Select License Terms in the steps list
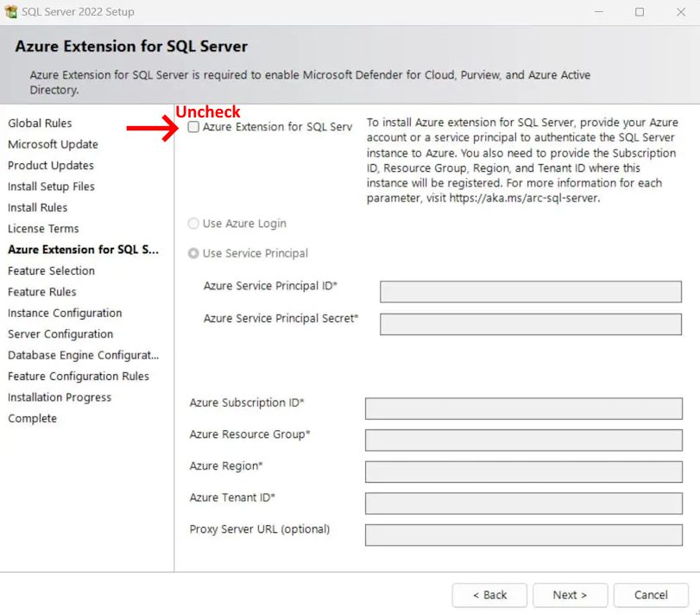Screen dimensions: 700x615 [43, 229]
